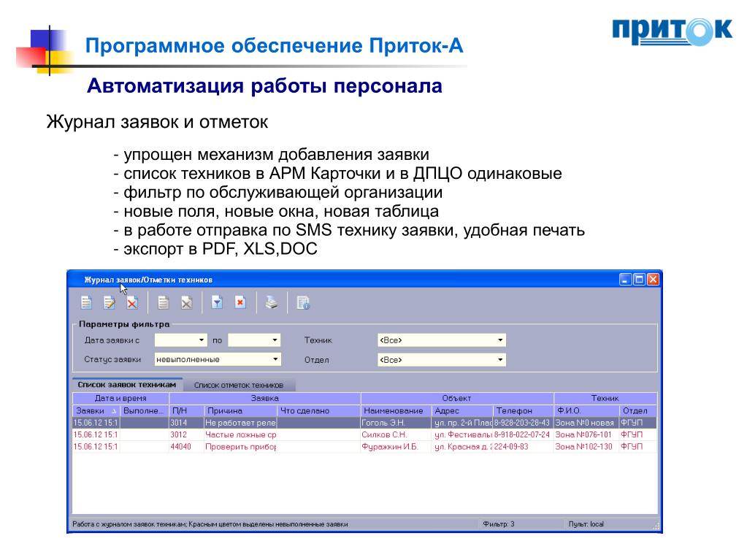Sort by the 'Выполне...' column header

pos(145,410)
